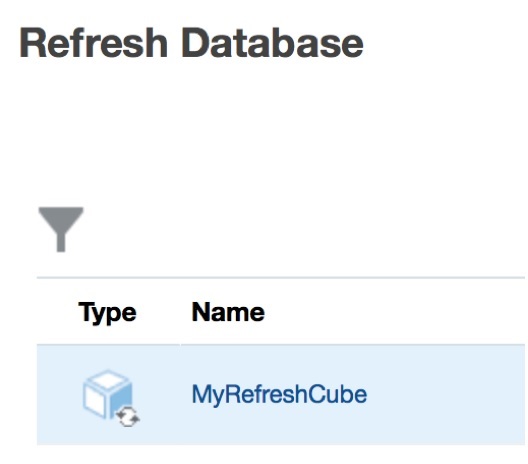This screenshot has height=464, width=528.
Task: Click the Name header label text
Action: pos(228,312)
